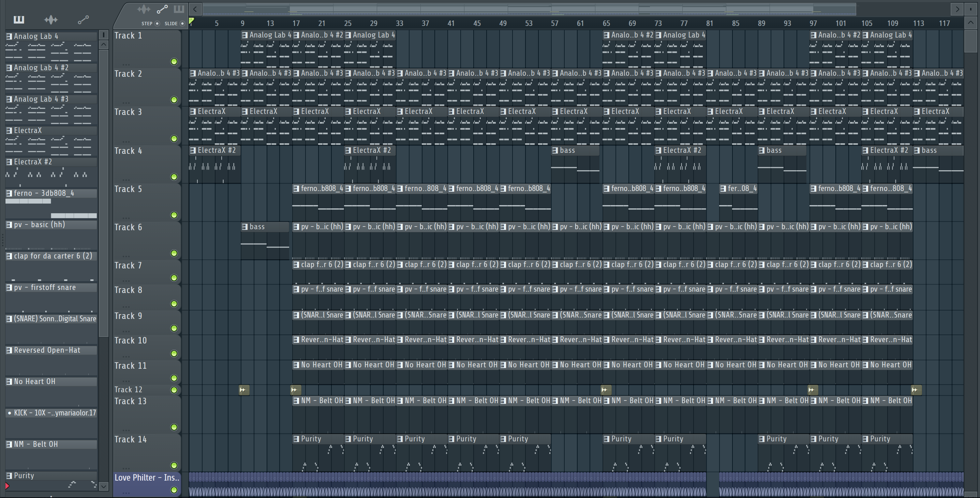Mute the Love Philter - Ins.. track
The height and width of the screenshot is (498, 980).
coord(174,490)
